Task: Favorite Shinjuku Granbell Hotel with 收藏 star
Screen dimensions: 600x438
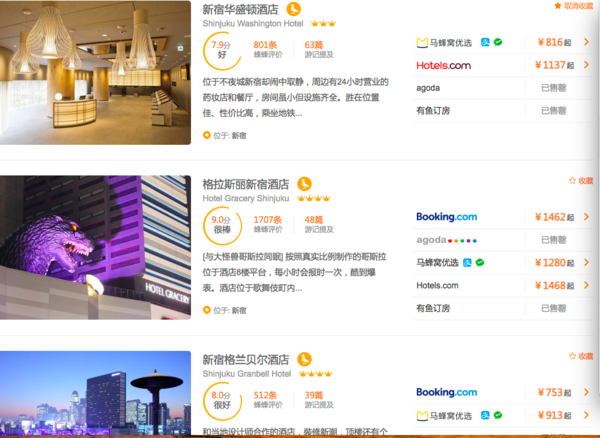Action: (x=581, y=356)
